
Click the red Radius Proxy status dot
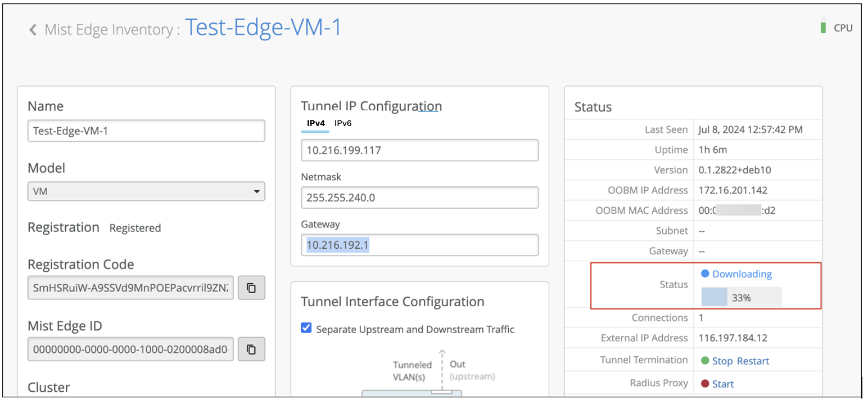click(x=704, y=384)
